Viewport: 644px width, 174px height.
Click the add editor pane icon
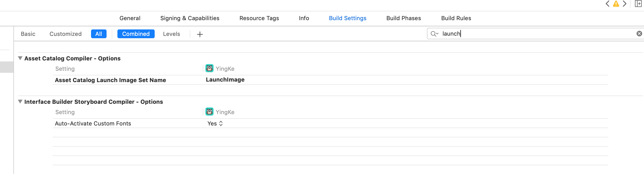point(638,4)
